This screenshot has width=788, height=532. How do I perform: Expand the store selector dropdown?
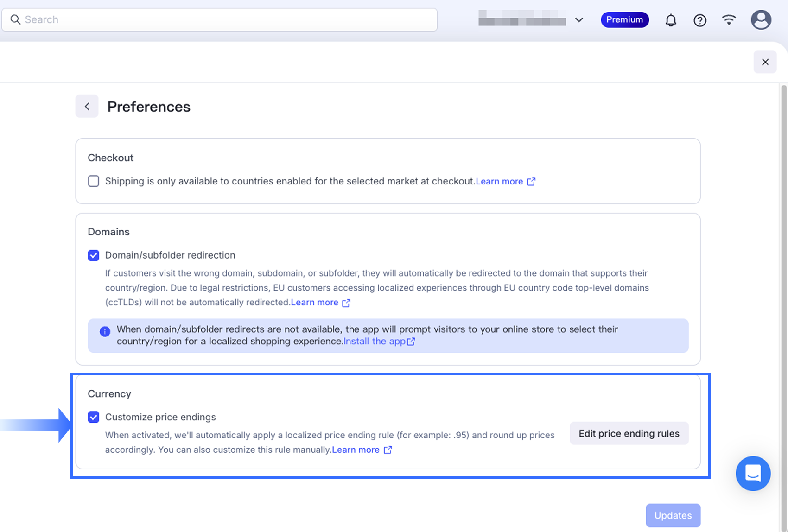[578, 20]
